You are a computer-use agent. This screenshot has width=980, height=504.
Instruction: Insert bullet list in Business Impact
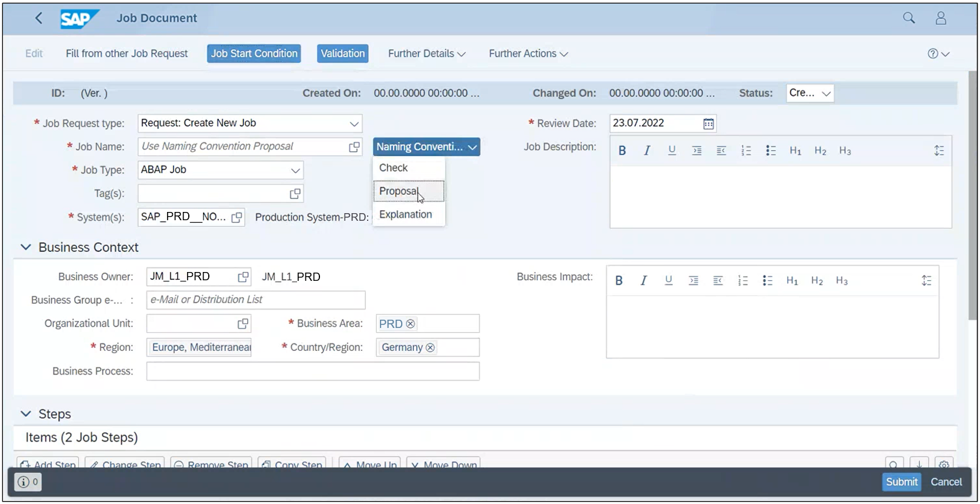tap(768, 281)
